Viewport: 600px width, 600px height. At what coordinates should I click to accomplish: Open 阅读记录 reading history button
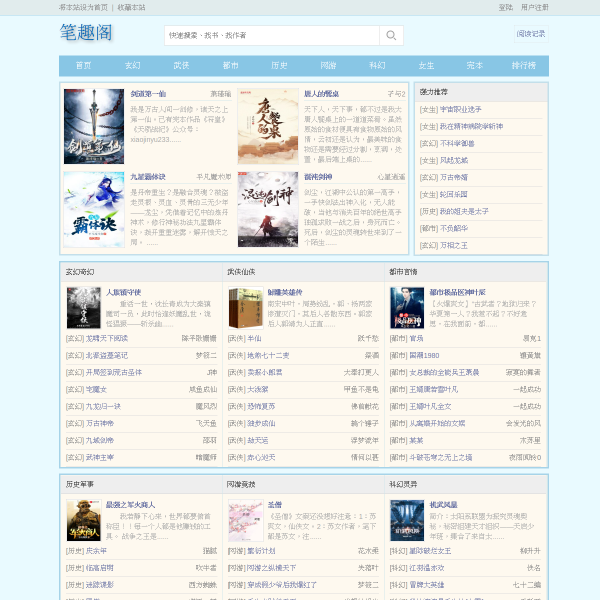pyautogui.click(x=531, y=34)
